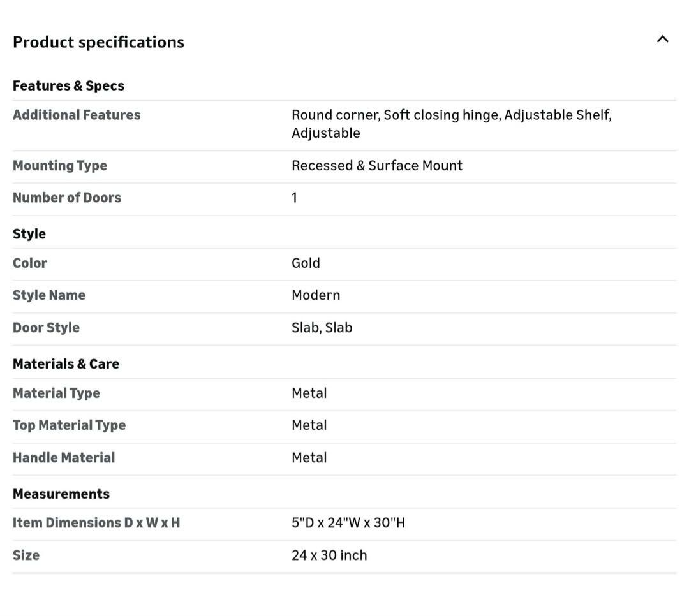Click the Additional Features label
The height and width of the screenshot is (616, 689).
[x=77, y=115]
